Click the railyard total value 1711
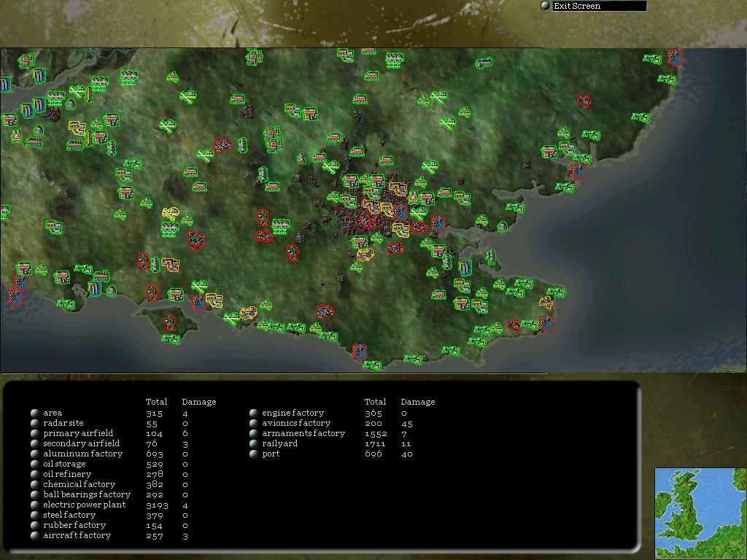Screen dimensions: 747x560 click(x=375, y=444)
